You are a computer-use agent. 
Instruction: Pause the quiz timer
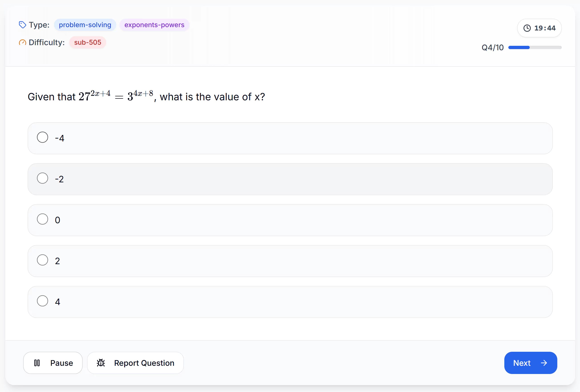point(53,363)
